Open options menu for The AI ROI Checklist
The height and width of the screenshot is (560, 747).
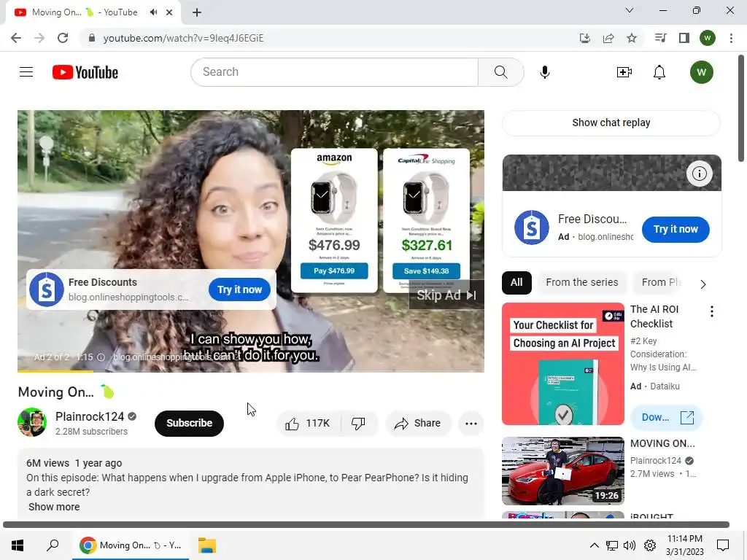click(712, 311)
